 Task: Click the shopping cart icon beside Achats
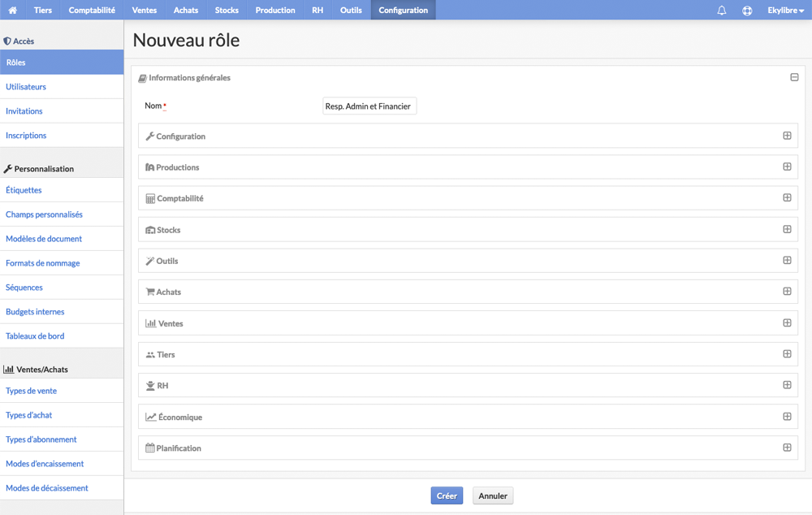150,292
